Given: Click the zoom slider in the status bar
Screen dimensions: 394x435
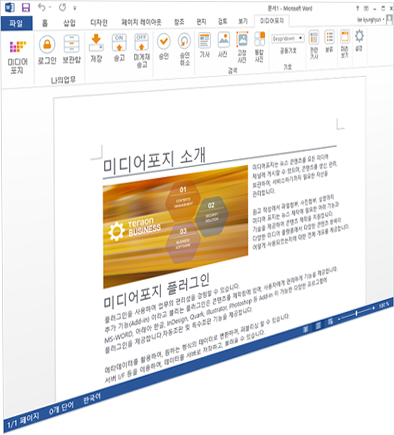Looking at the screenshot, I should [356, 313].
